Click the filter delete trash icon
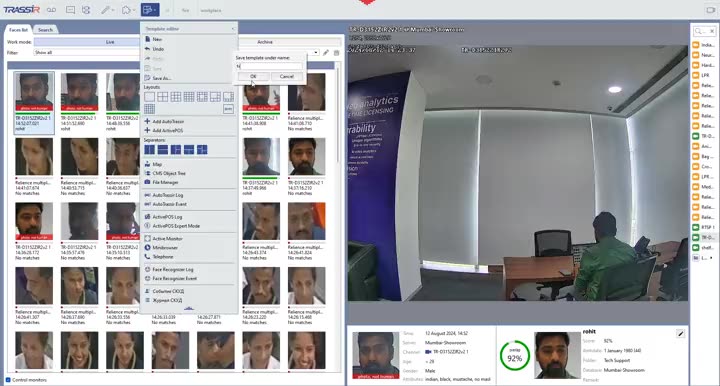The height and width of the screenshot is (386, 720). click(337, 53)
